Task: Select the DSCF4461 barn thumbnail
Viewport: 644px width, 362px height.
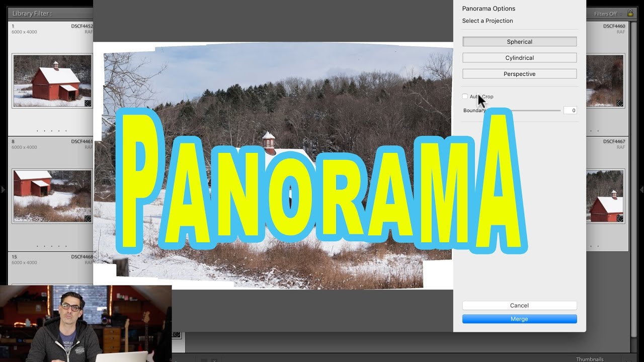Action: pyautogui.click(x=52, y=196)
